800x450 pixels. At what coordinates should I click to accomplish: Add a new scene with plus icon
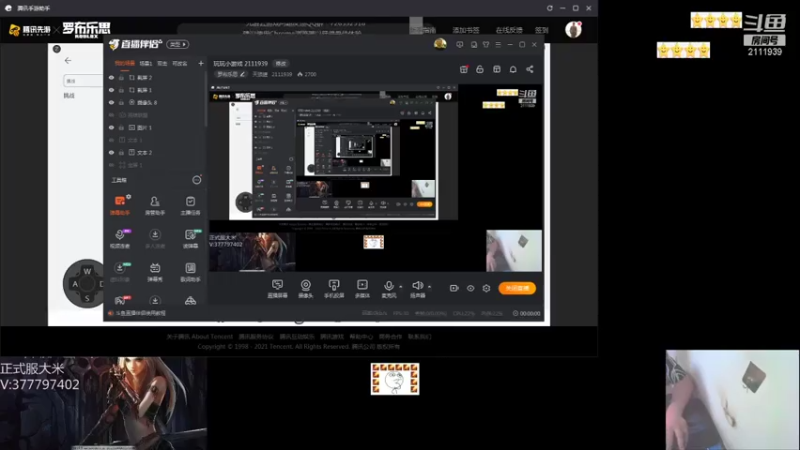[x=201, y=63]
